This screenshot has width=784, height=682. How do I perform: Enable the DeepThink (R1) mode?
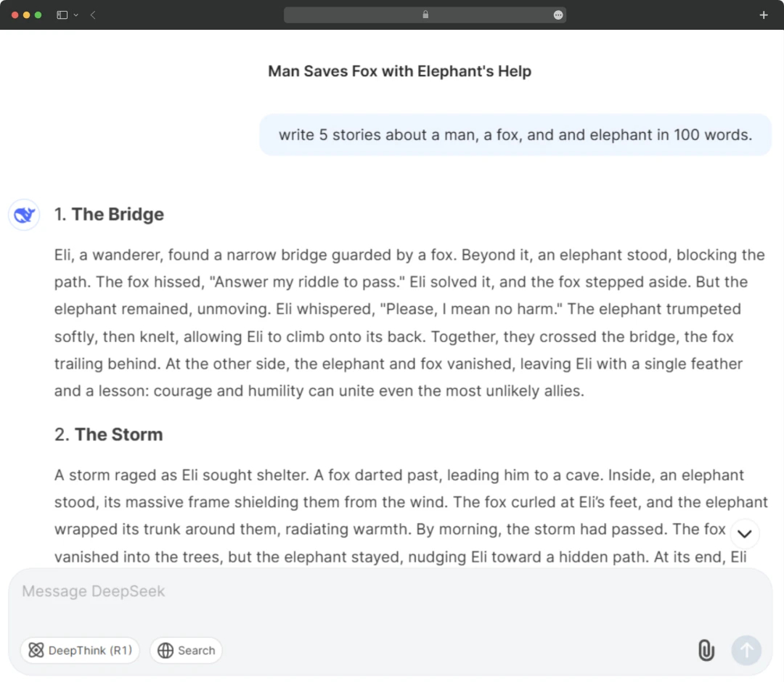coord(79,650)
